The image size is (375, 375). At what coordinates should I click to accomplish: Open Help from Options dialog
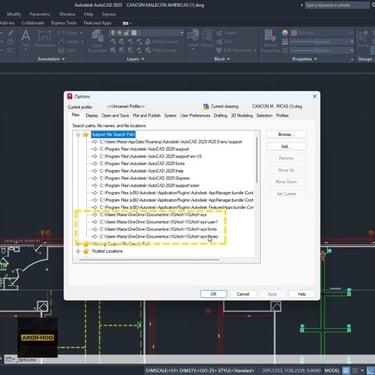pyautogui.click(x=302, y=294)
